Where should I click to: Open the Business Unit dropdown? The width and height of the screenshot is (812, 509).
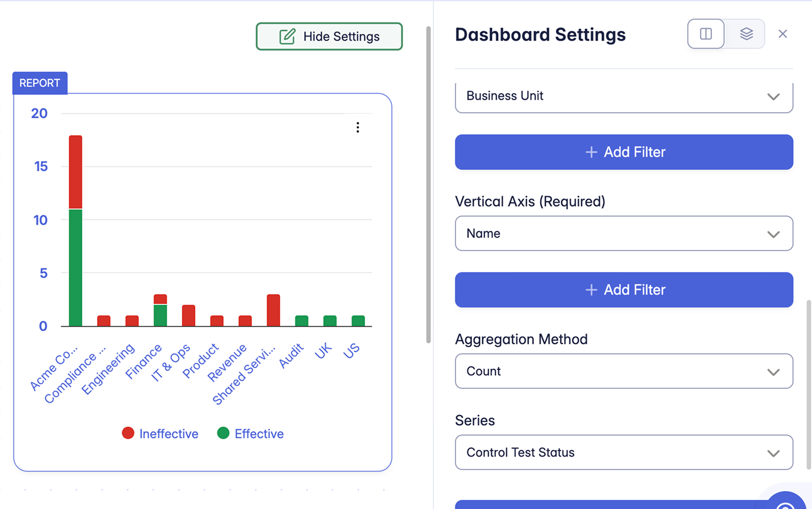coord(624,96)
